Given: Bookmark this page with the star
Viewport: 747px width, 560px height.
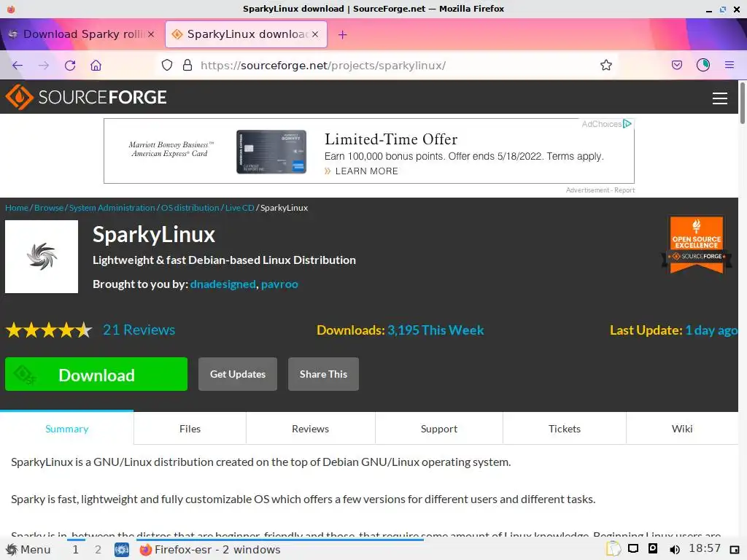Looking at the screenshot, I should [x=606, y=65].
